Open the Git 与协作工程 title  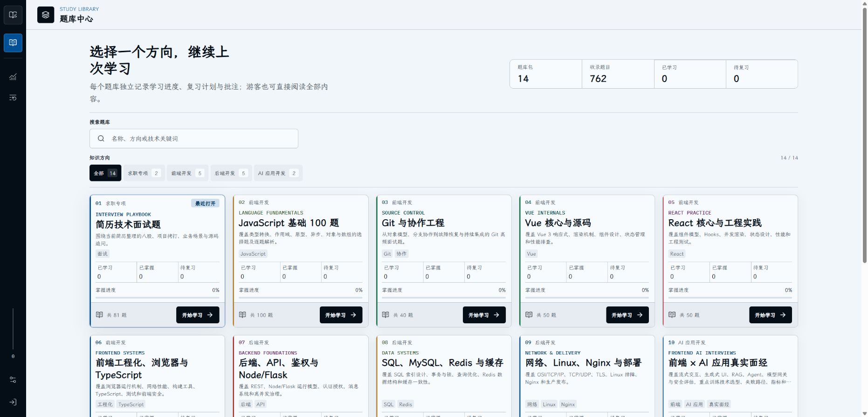coord(413,223)
